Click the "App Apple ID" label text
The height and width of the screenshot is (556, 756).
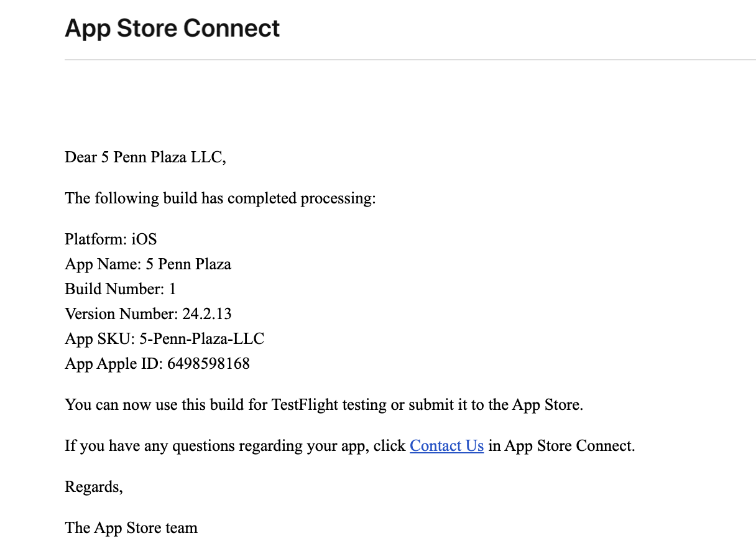pos(113,364)
